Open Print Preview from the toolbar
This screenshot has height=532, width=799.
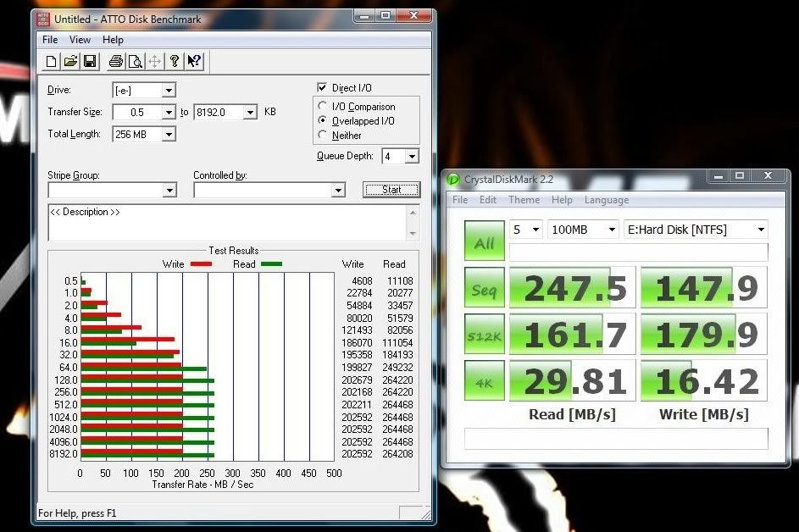[135, 61]
